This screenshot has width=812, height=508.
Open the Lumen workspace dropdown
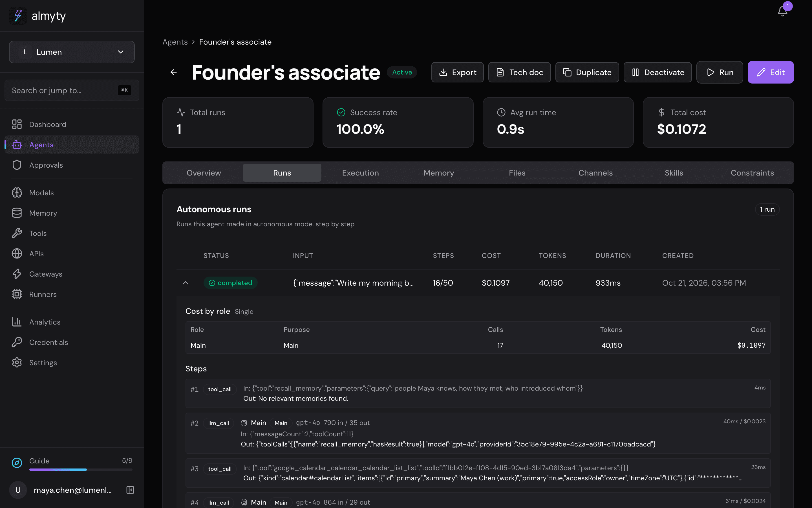tap(72, 52)
